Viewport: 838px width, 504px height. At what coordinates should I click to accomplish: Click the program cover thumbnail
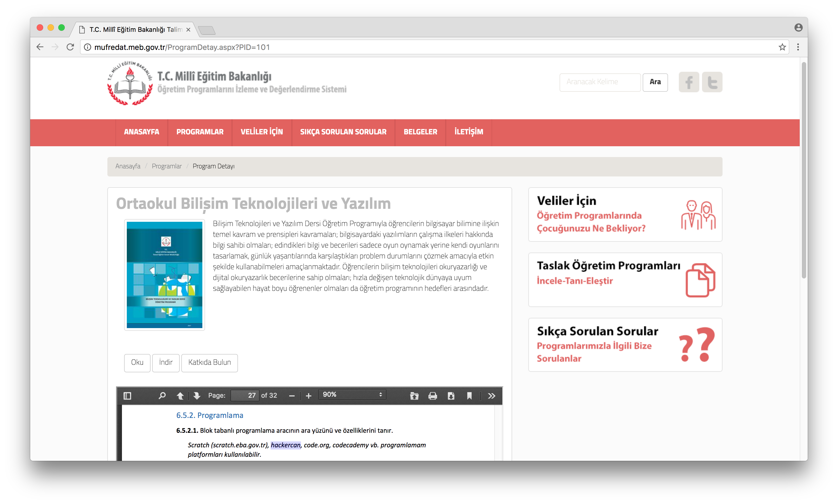[164, 275]
